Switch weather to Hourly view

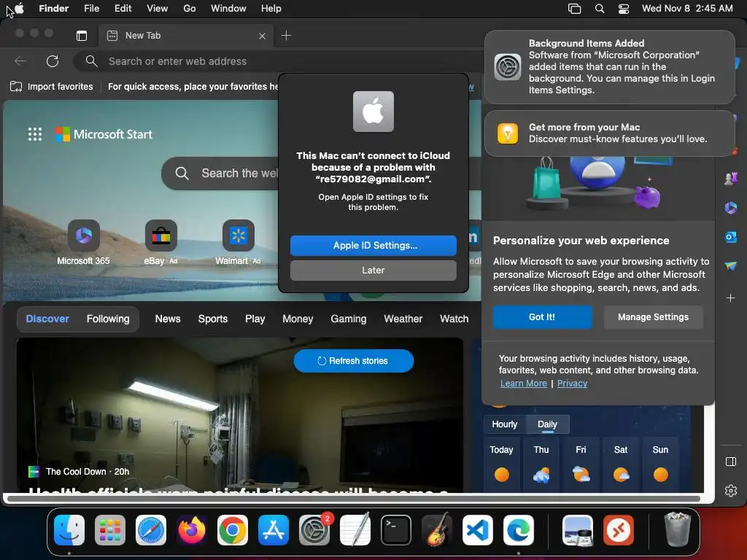point(505,424)
